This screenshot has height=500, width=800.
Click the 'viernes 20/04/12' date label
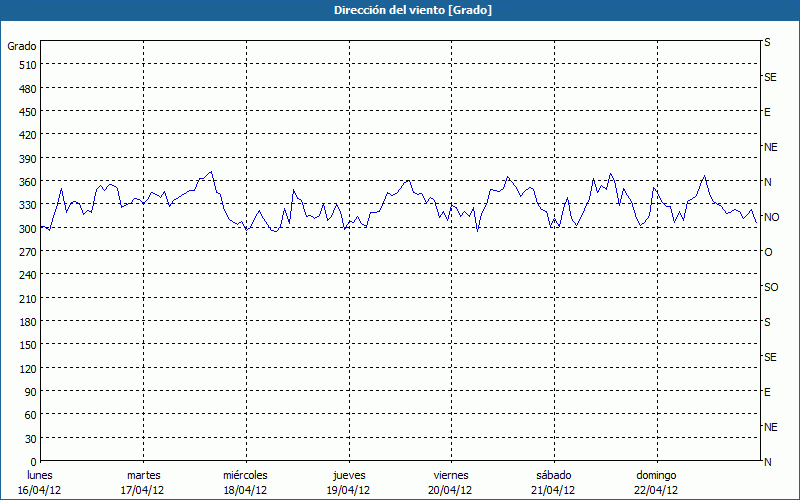[x=451, y=482]
